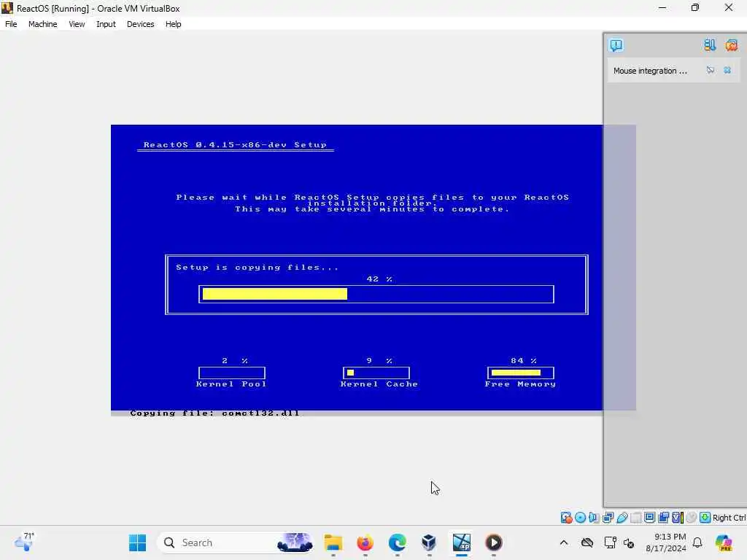747x560 pixels.
Task: Minimize the VirtualBox window
Action: 662,8
